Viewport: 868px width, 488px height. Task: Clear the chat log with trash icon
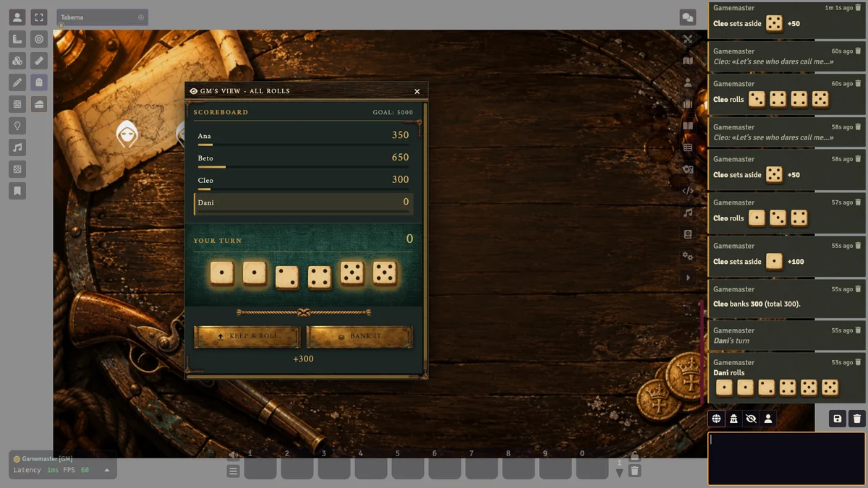click(857, 419)
